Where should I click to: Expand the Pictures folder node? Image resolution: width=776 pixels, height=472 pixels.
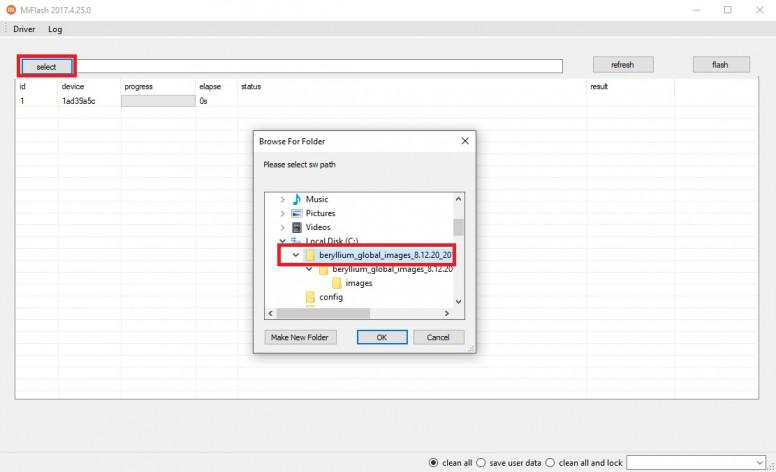(x=282, y=213)
